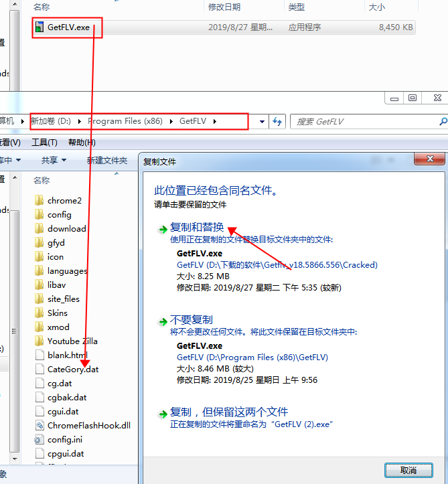Click the 类型 column header in upper window

[x=297, y=7]
